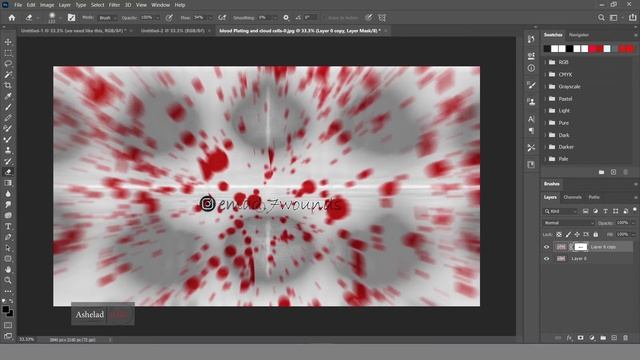Open the Brushes collapsed panel
The image size is (640, 360).
click(551, 184)
